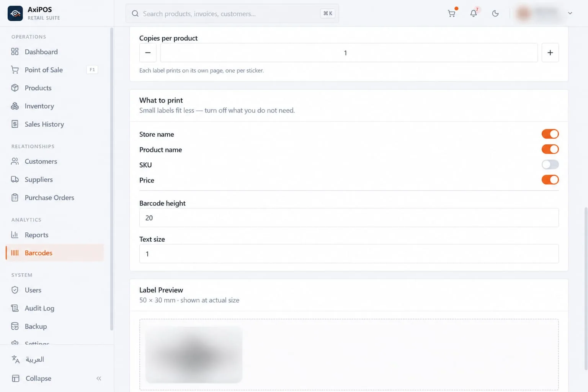Viewport: 588px width, 392px height.
Task: Enable the SKU toggle
Action: point(550,165)
